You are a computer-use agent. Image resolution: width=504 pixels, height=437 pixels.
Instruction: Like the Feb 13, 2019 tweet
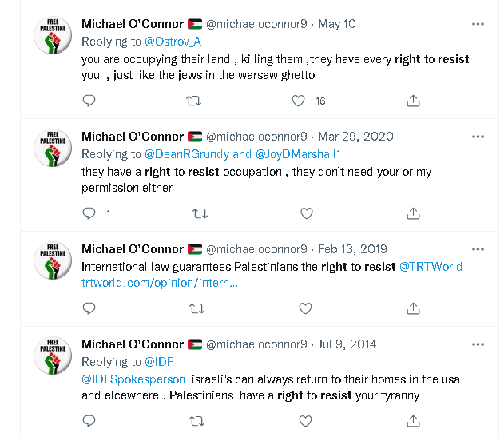tap(306, 308)
